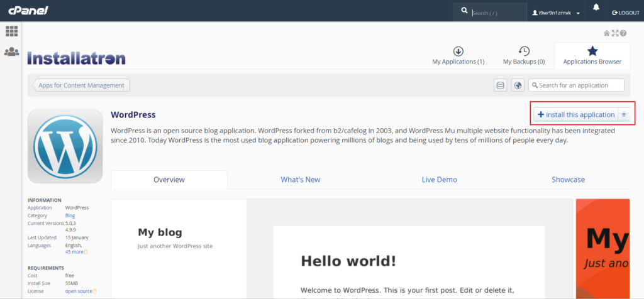The image size is (644, 299).
Task: Focus the Search for an application field
Action: click(x=576, y=85)
